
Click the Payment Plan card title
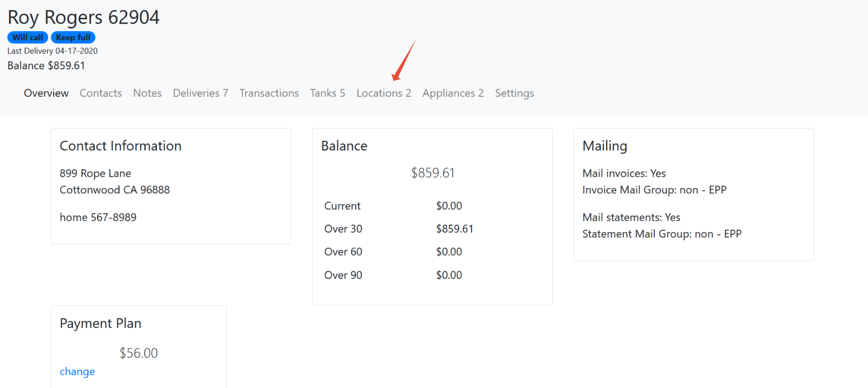coord(100,323)
